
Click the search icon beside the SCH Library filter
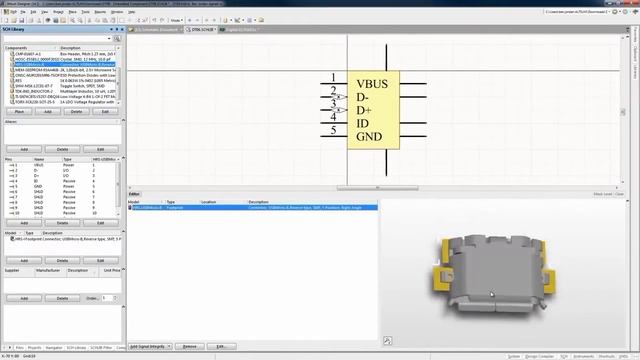117,39
